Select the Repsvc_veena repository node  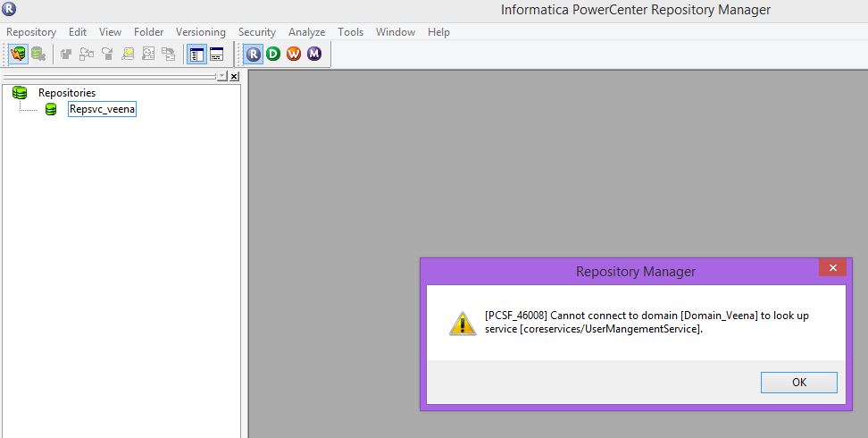pyautogui.click(x=103, y=109)
